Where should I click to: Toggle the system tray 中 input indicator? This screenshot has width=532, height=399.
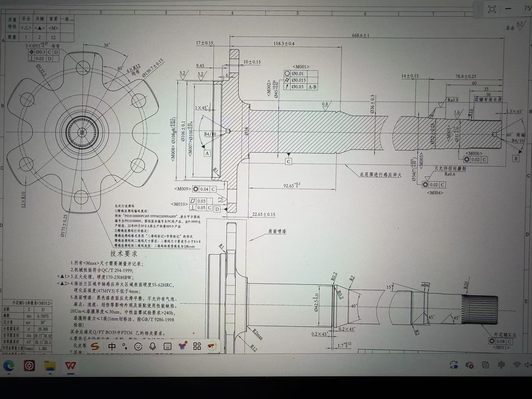tap(501, 365)
